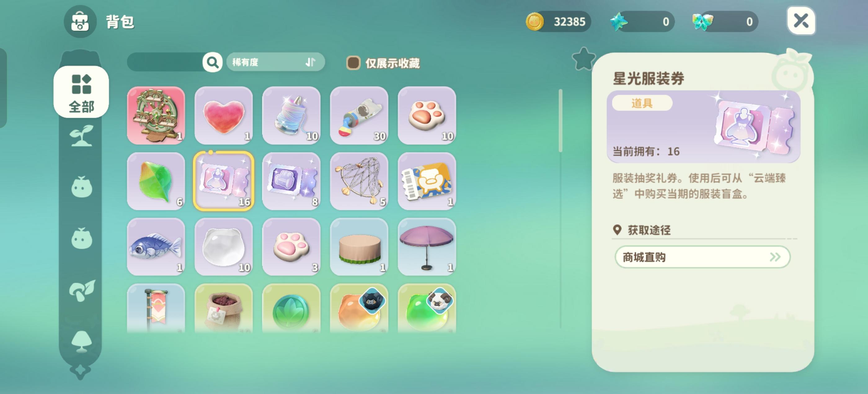Enable the 仅展示收藏 checkbox
Screen dimensions: 868x394
(x=353, y=63)
